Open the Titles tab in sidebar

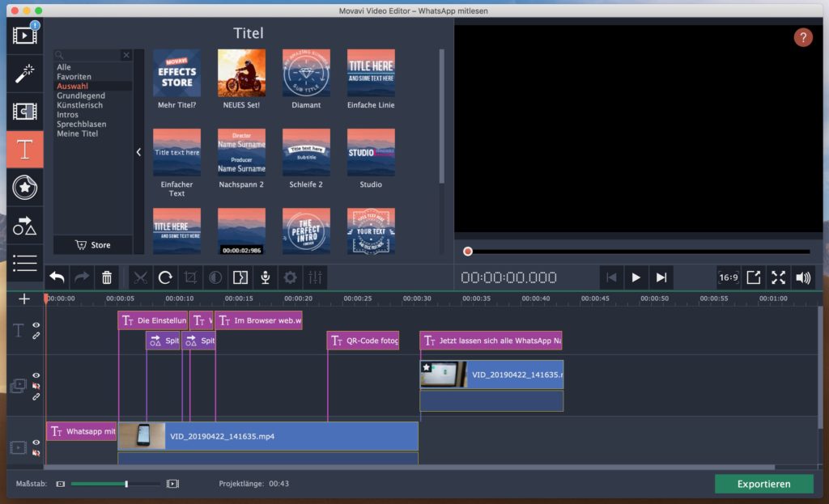coord(25,149)
